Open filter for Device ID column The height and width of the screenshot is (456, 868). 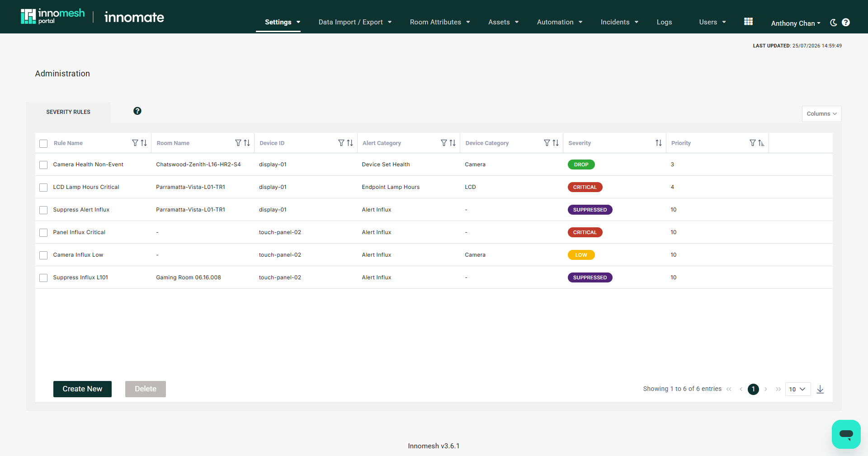coord(341,143)
